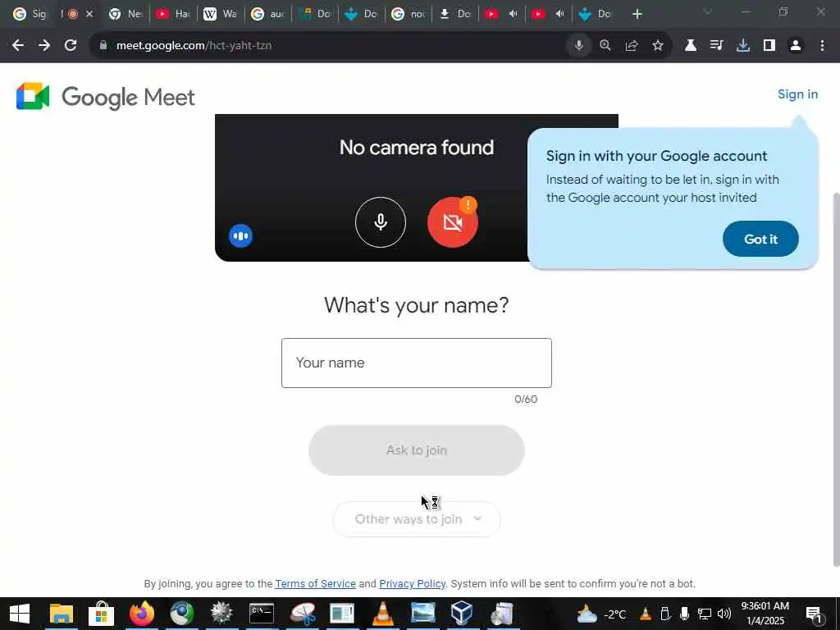
Task: Toggle the side panel icon
Action: tap(769, 46)
